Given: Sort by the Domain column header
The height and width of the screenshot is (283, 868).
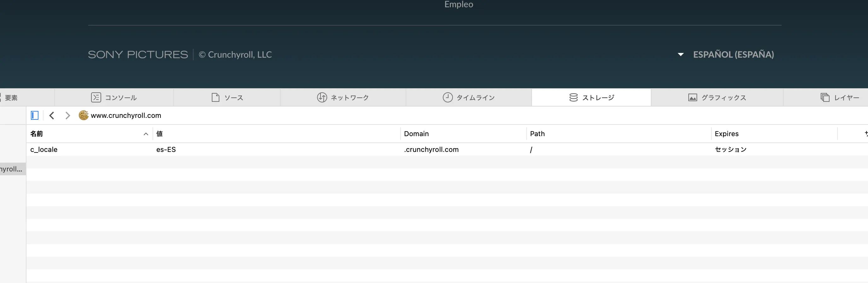Looking at the screenshot, I should tap(463, 134).
